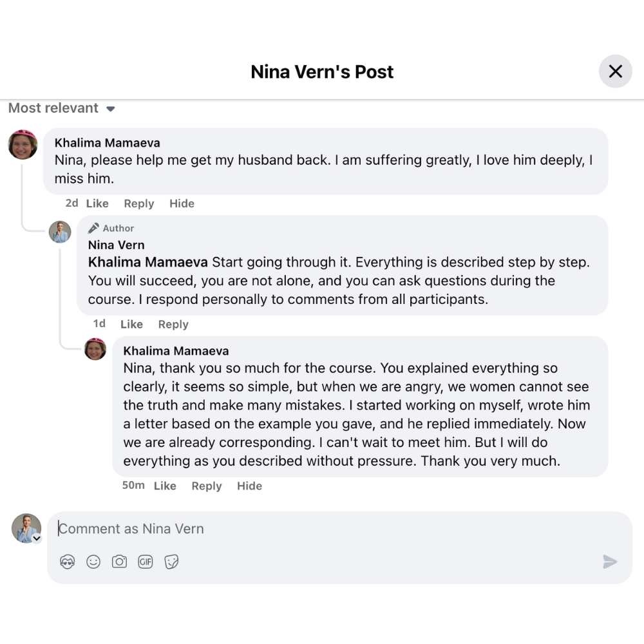Attach a photo using the camera icon
Viewport: 644px width, 644px height.
coord(119,562)
